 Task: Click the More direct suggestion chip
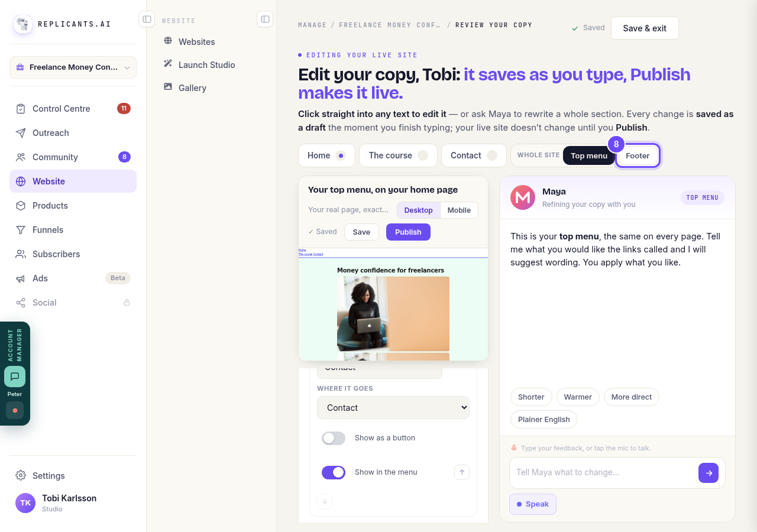632,397
